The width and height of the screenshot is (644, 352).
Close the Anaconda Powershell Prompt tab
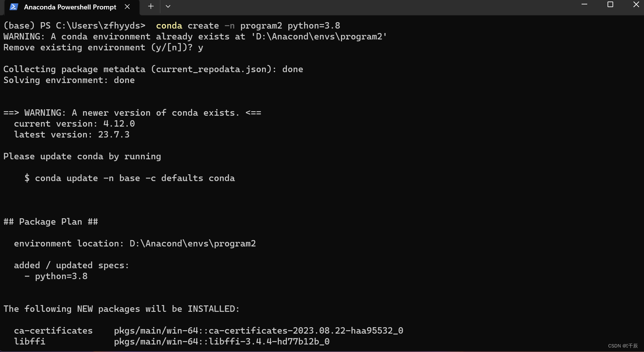click(127, 6)
